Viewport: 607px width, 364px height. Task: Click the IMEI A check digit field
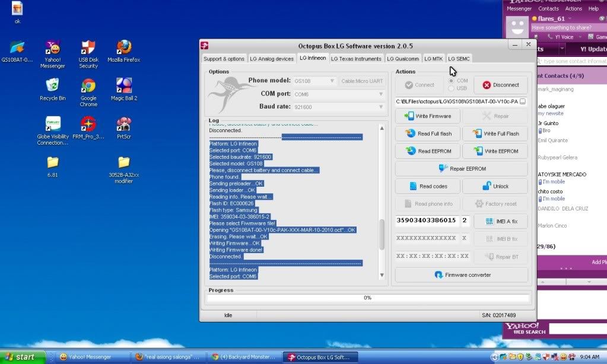465,221
